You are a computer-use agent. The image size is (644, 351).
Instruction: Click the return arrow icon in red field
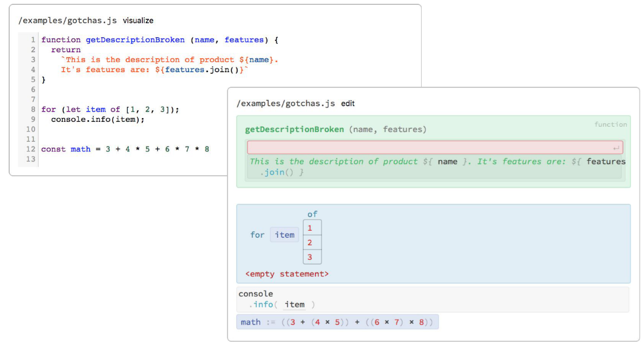point(615,148)
